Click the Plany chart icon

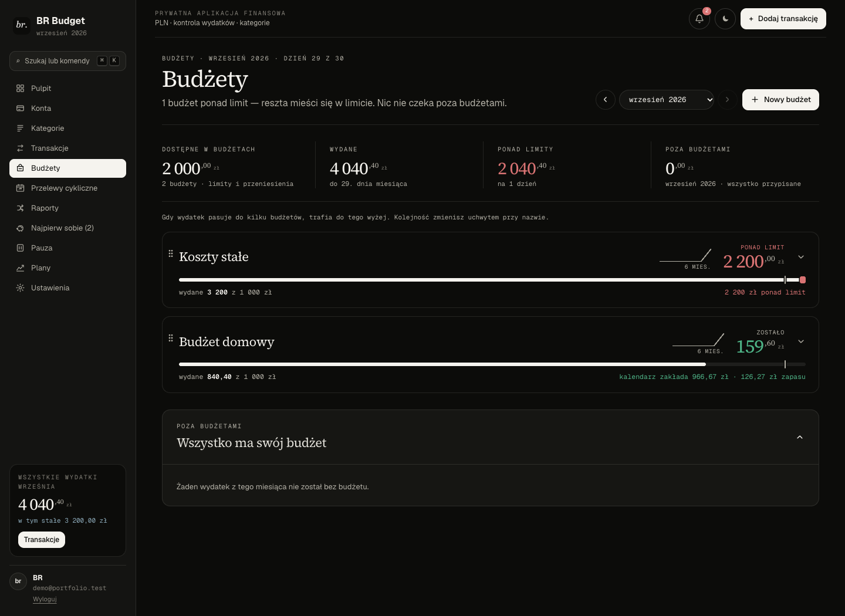[x=20, y=268]
